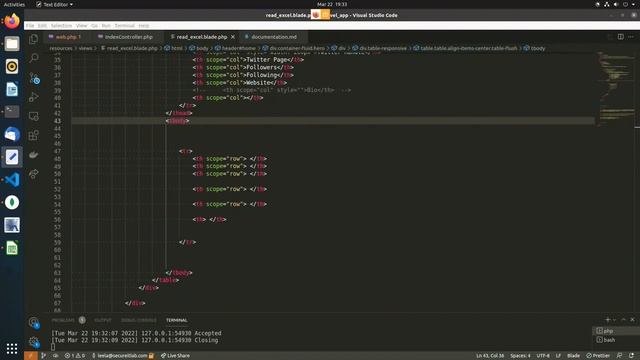This screenshot has width=640, height=360.
Task: Change the UTF-8 file encoding
Action: coord(543,356)
